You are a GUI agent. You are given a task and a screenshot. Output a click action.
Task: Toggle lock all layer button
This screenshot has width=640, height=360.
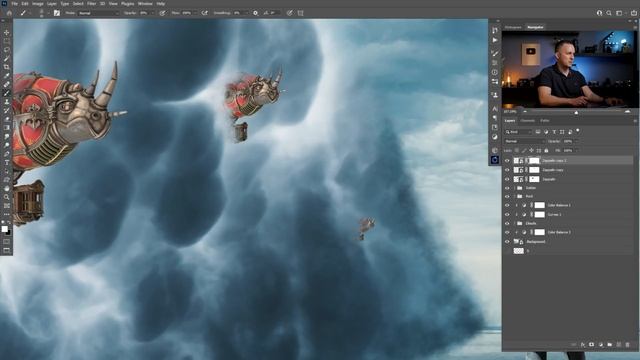[547, 151]
